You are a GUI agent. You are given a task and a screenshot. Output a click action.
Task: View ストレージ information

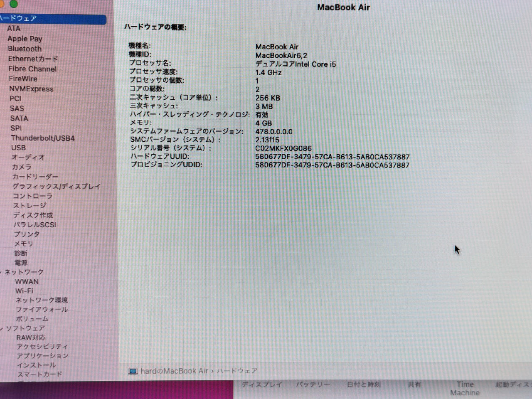click(30, 205)
